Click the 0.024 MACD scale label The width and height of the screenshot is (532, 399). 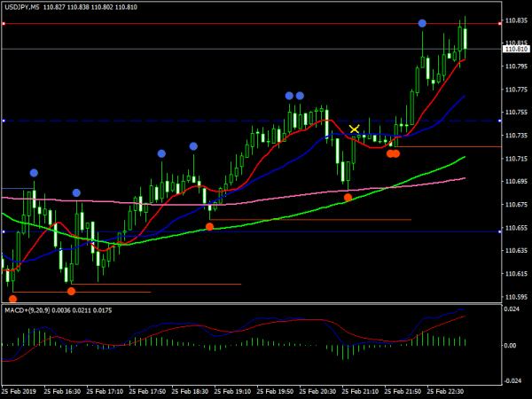point(512,309)
